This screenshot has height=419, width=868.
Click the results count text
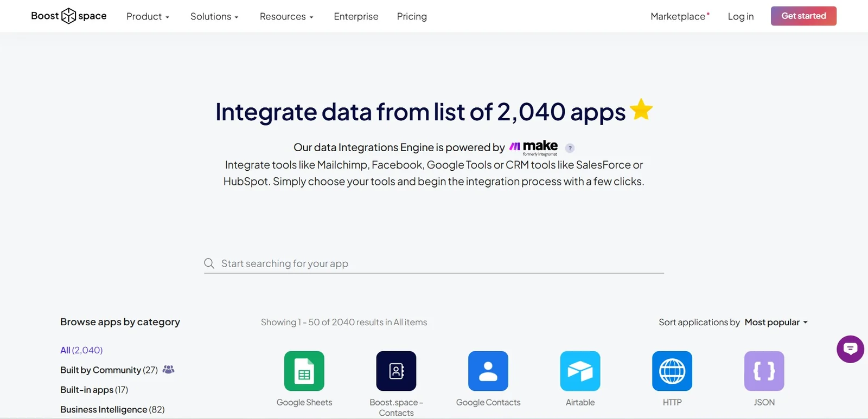click(x=344, y=322)
